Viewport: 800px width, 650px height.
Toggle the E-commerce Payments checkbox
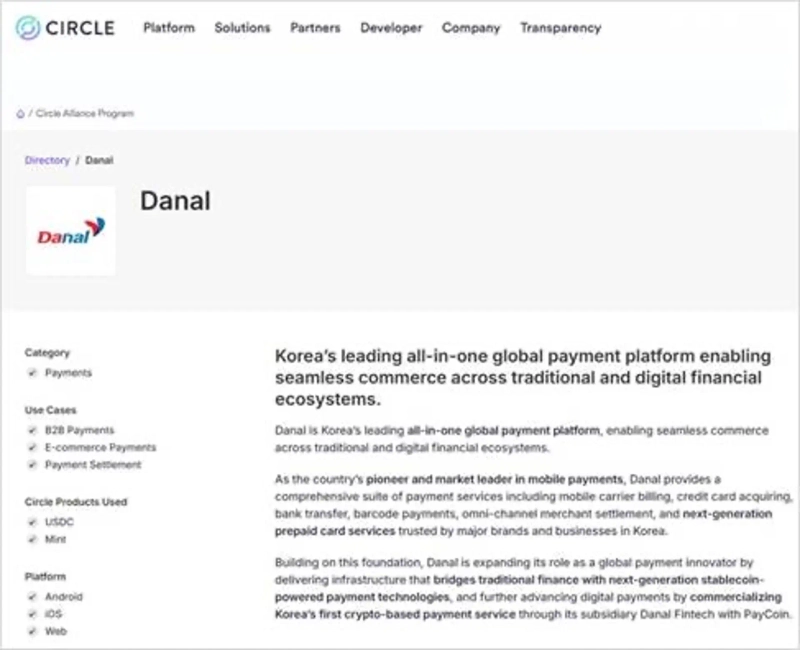32,447
